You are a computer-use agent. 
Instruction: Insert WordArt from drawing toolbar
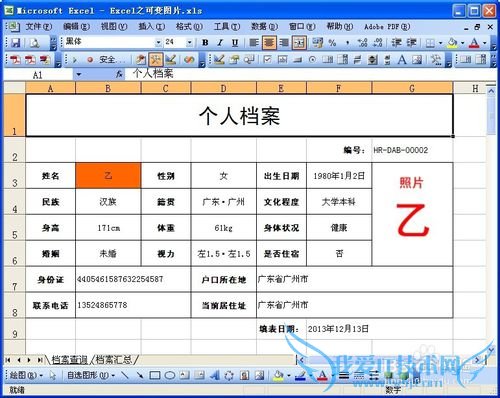click(x=214, y=376)
